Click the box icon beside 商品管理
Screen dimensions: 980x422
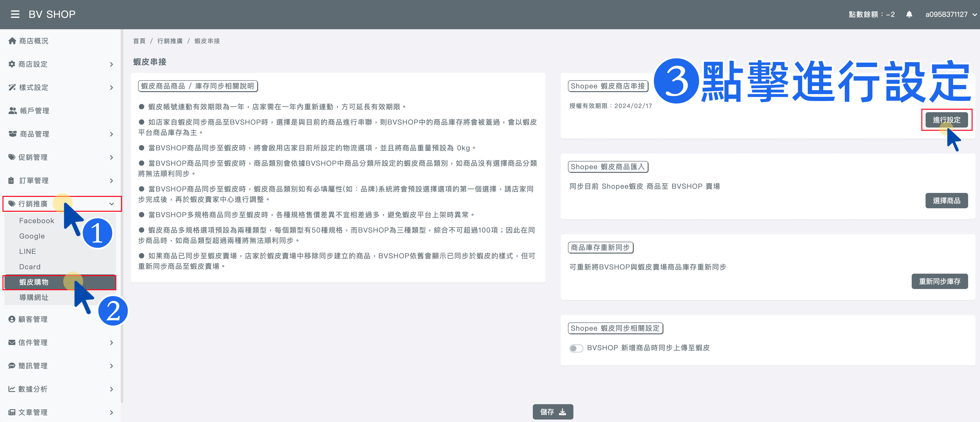tap(13, 134)
